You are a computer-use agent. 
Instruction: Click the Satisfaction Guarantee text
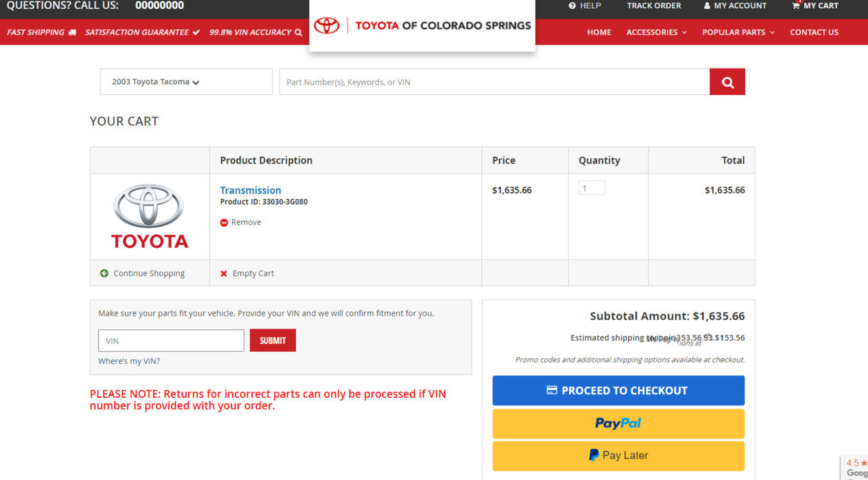[137, 32]
